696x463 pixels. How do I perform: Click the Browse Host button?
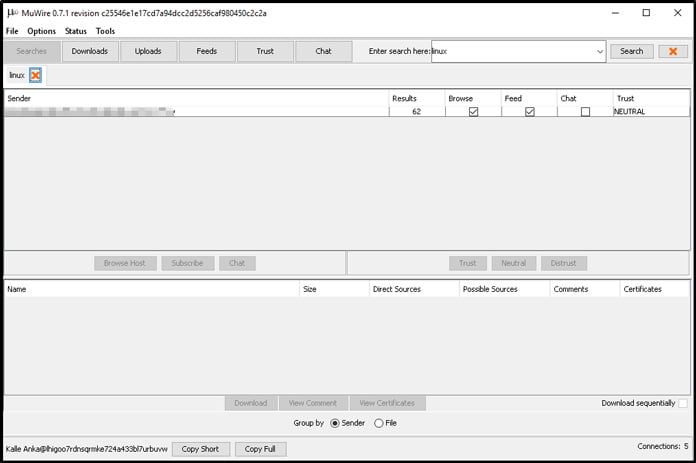[125, 263]
